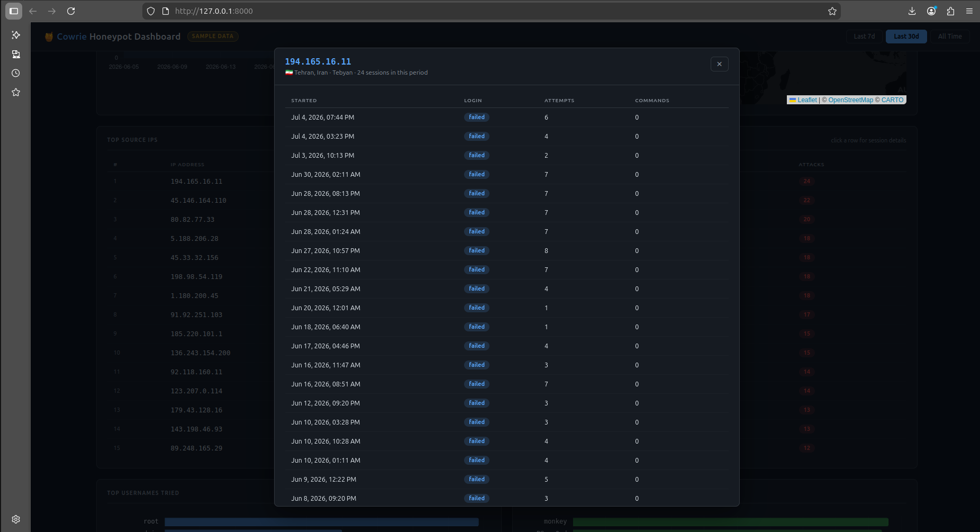
Task: Click the root username bar in chart
Action: click(x=322, y=522)
